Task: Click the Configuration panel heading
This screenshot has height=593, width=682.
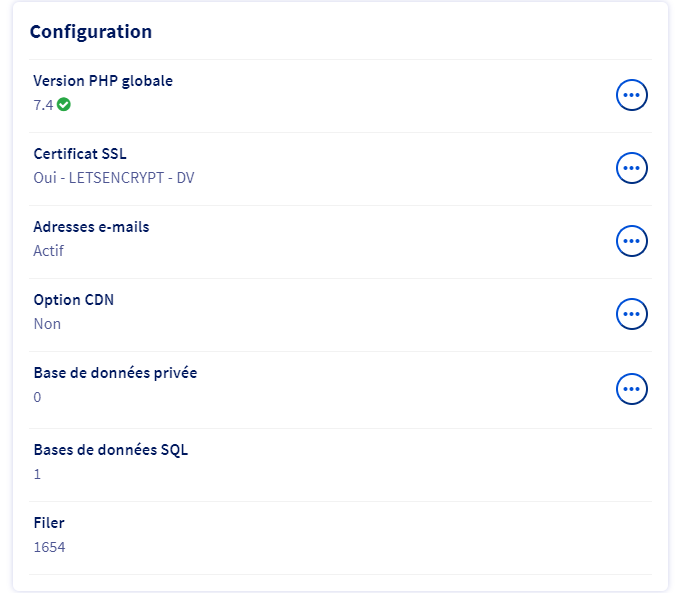Action: 91,32
